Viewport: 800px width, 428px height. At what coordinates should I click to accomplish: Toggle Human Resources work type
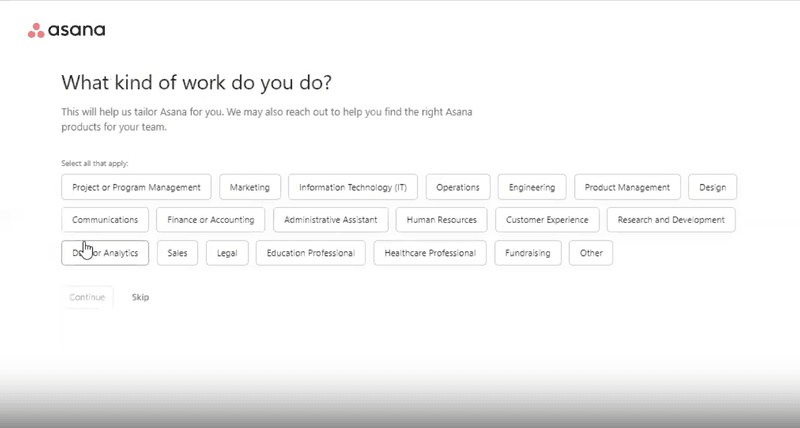[x=442, y=220]
